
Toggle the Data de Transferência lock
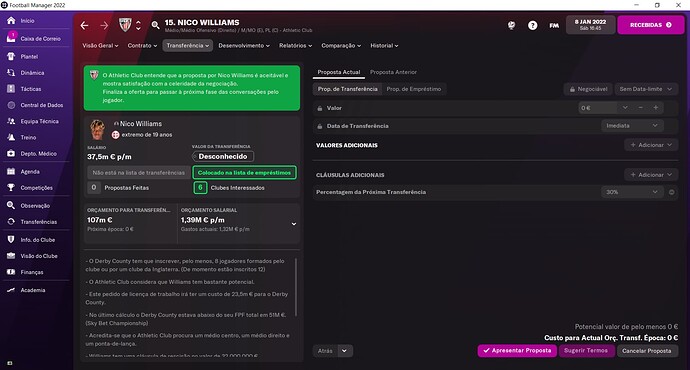pos(320,126)
